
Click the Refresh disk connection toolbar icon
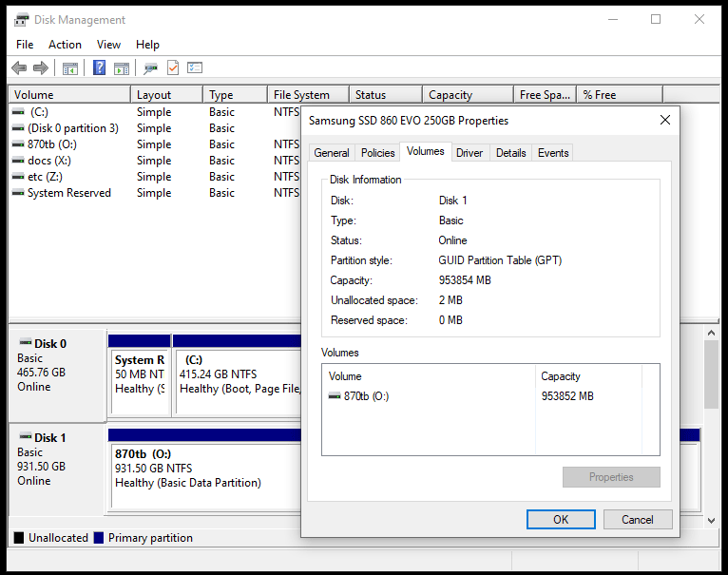click(x=150, y=68)
